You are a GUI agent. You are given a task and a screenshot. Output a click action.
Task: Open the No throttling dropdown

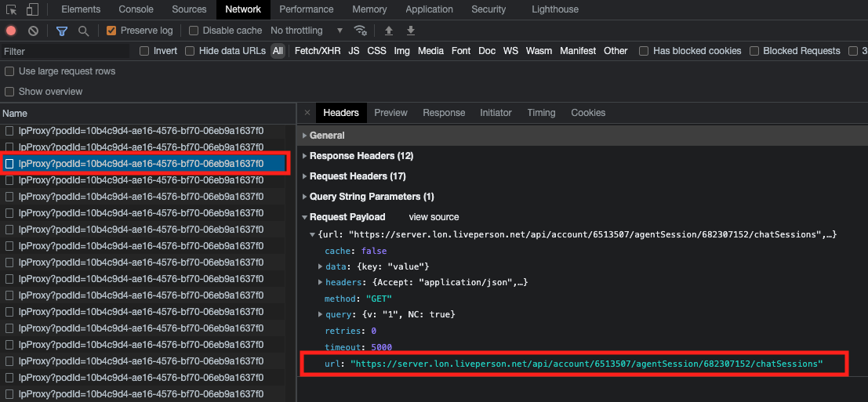tap(307, 31)
